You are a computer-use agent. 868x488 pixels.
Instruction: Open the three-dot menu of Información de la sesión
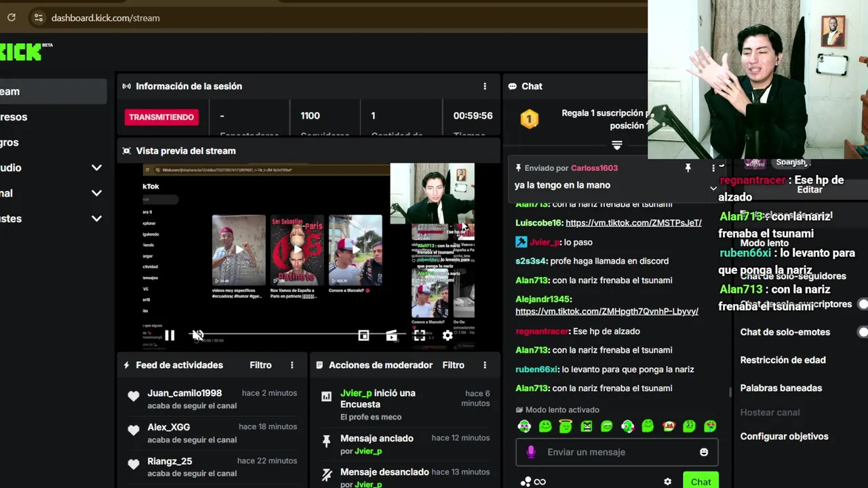[484, 86]
